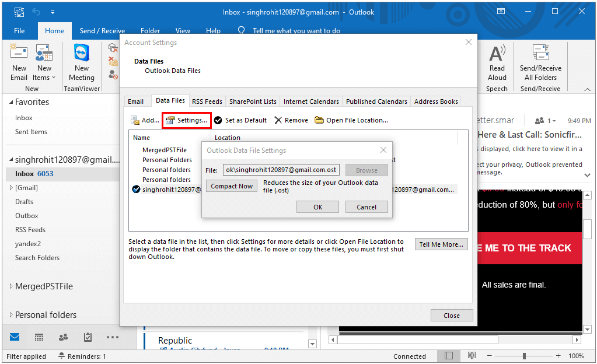Start Read Aloud speech
The width and height of the screenshot is (597, 364).
pyautogui.click(x=497, y=64)
